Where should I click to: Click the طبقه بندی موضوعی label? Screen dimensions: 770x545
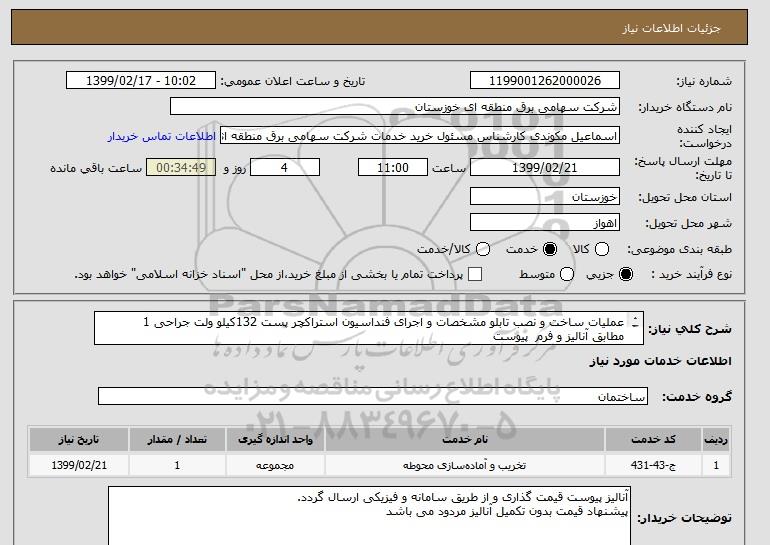pos(679,249)
